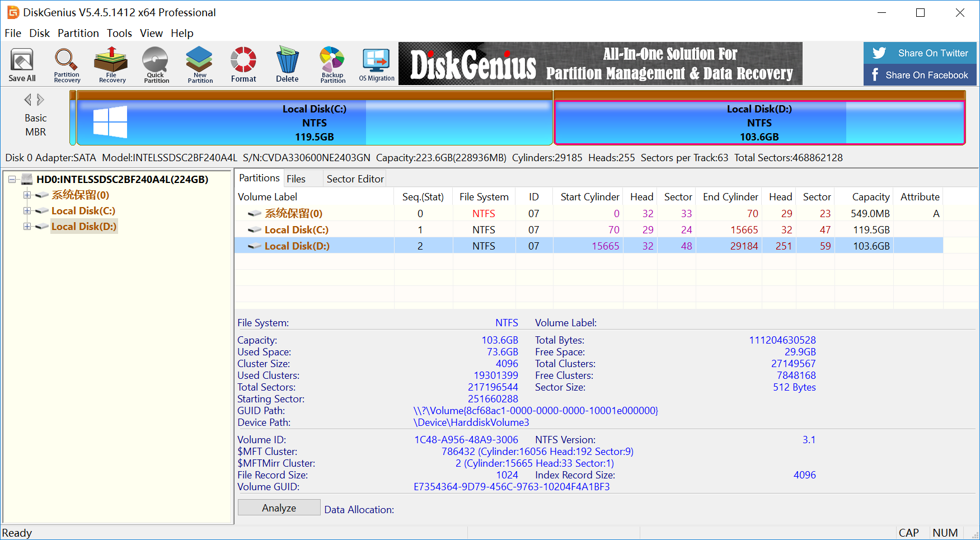
Task: Click Starting Sector value 251660288
Action: 493,398
